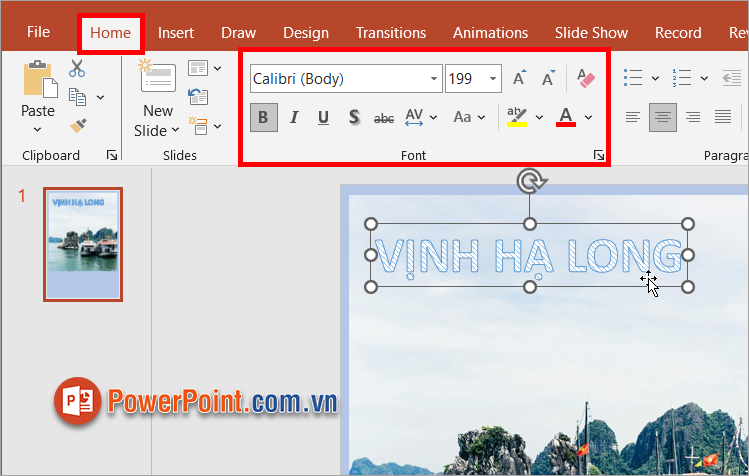Screen dimensions: 749x476
Task: Click Increase Font Size icon
Action: tap(519, 78)
